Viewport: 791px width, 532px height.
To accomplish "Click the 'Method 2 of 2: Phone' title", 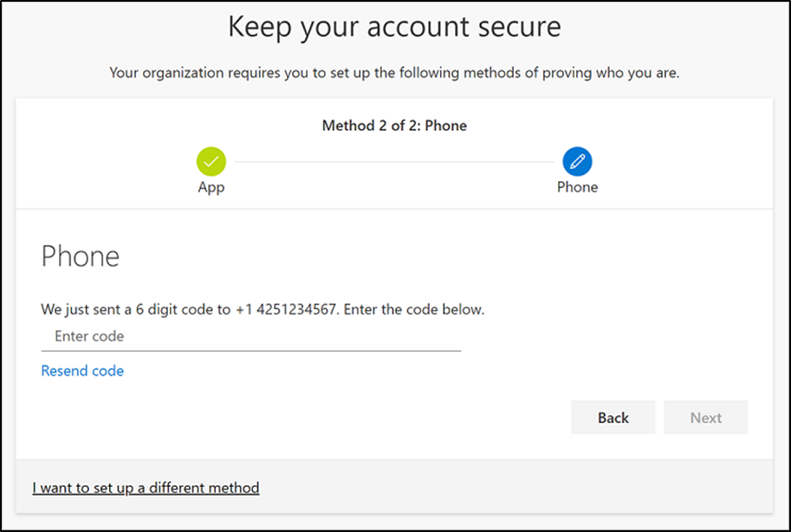I will pos(394,126).
